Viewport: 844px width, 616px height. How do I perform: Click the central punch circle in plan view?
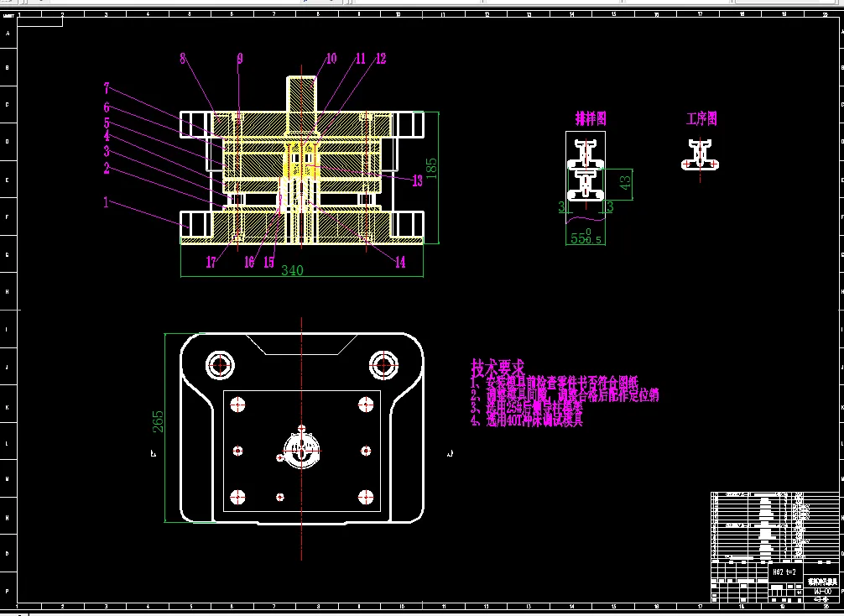click(301, 450)
